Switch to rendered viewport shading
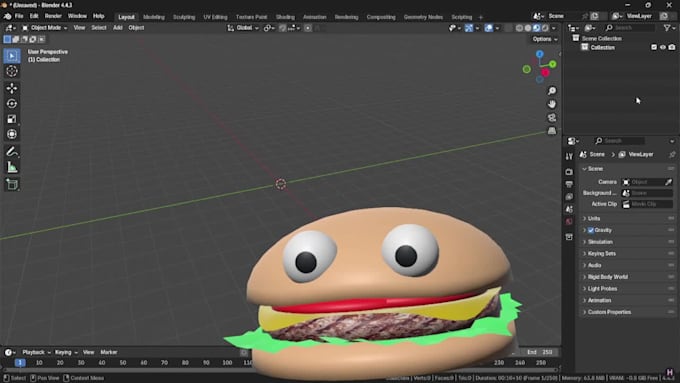Image resolution: width=680 pixels, height=383 pixels. coord(545,28)
